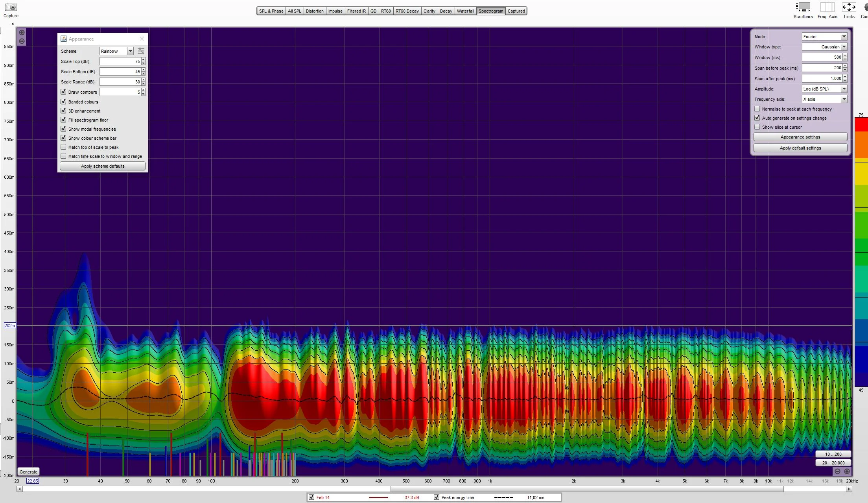This screenshot has height=503, width=868.
Task: Open the RT60 Decay tab
Action: click(407, 11)
